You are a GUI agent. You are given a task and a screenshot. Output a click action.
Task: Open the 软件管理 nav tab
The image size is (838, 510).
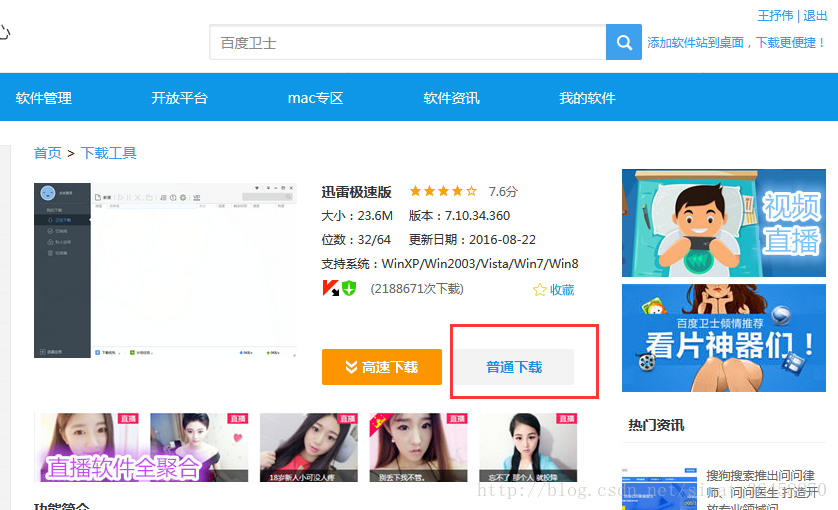click(x=44, y=98)
